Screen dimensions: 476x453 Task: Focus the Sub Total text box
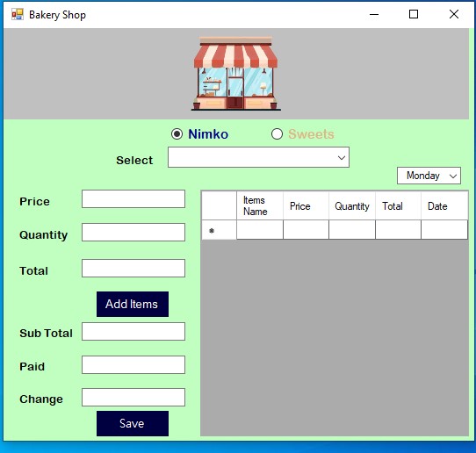pos(133,331)
